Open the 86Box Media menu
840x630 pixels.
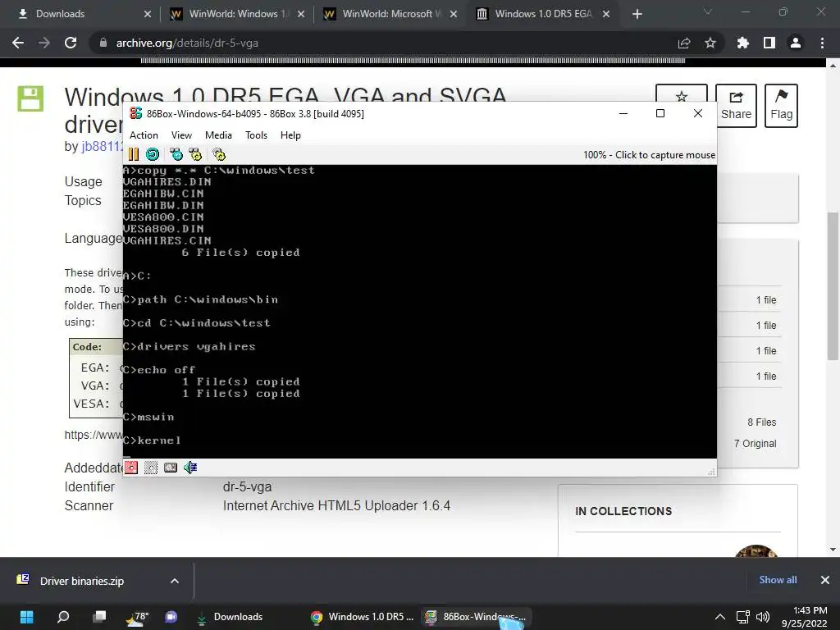[218, 135]
